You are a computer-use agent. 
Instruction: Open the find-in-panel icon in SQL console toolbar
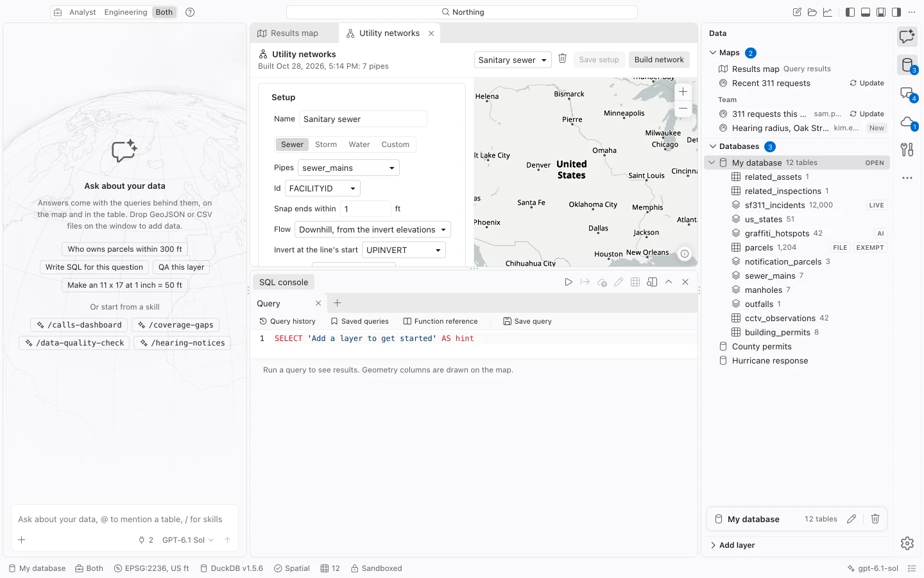click(x=652, y=282)
